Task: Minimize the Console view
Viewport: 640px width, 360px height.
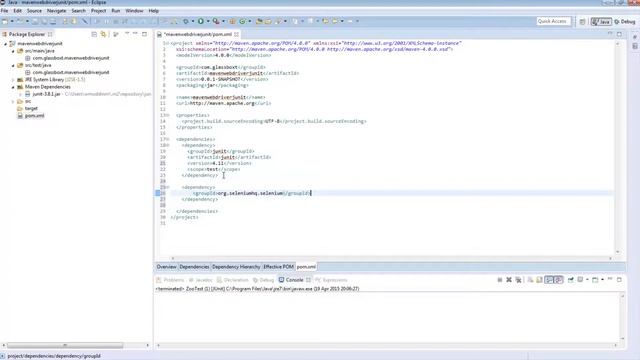Action: pos(610,280)
